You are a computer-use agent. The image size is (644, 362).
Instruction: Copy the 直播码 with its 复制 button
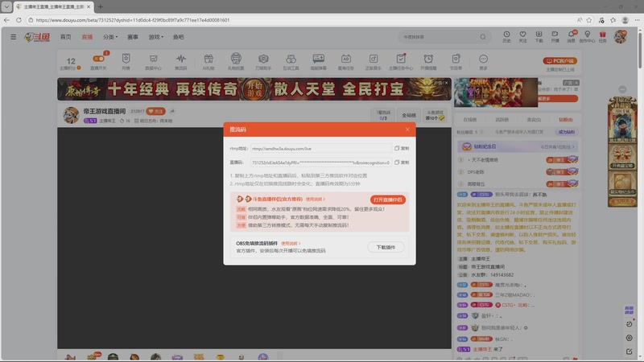pos(402,162)
